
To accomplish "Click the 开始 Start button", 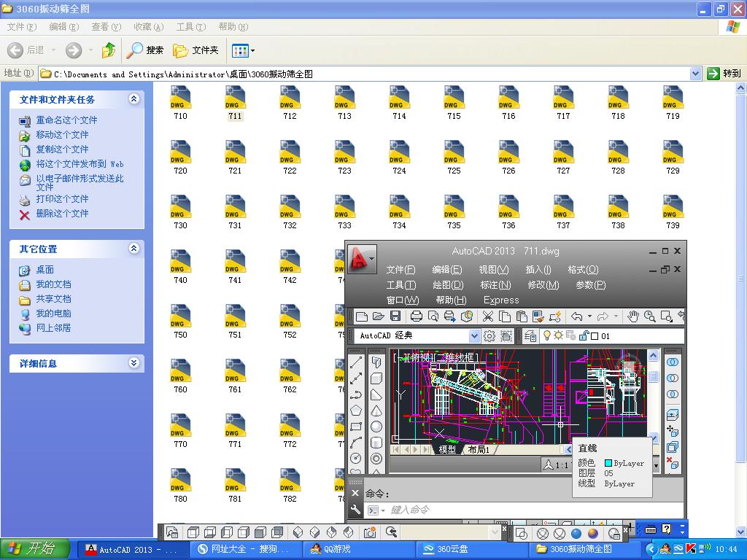I will coord(35,549).
